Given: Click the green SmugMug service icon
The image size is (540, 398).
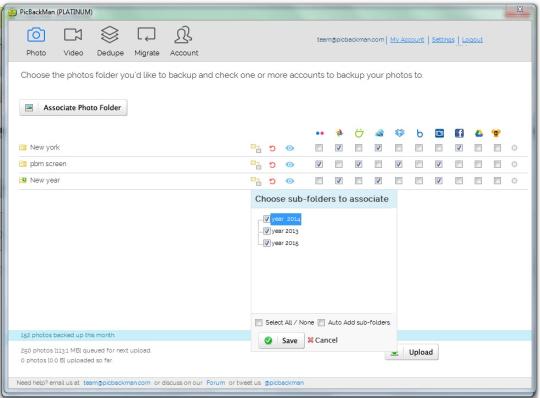Looking at the screenshot, I should pyautogui.click(x=359, y=133).
